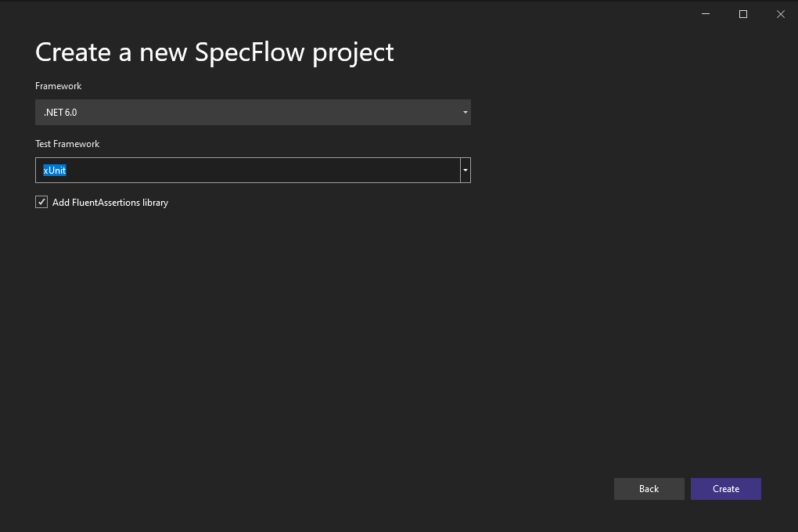The image size is (798, 532).
Task: Close the SpecFlow project wizard
Action: click(x=780, y=13)
